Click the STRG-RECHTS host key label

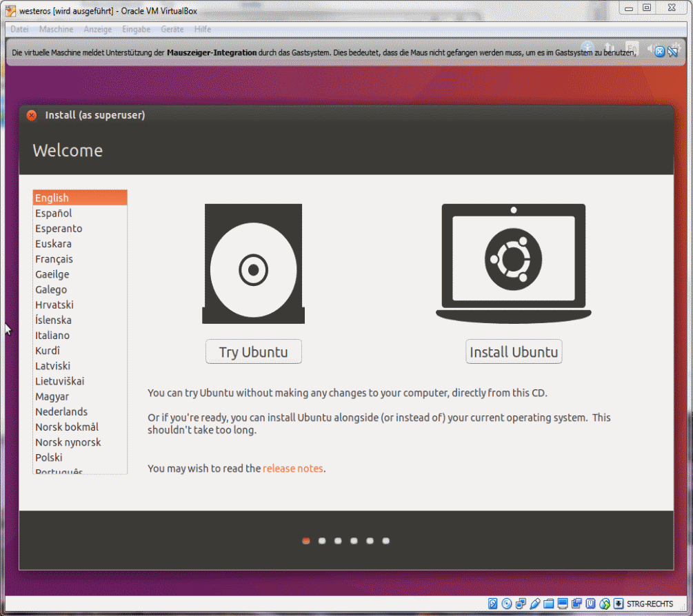(x=650, y=604)
